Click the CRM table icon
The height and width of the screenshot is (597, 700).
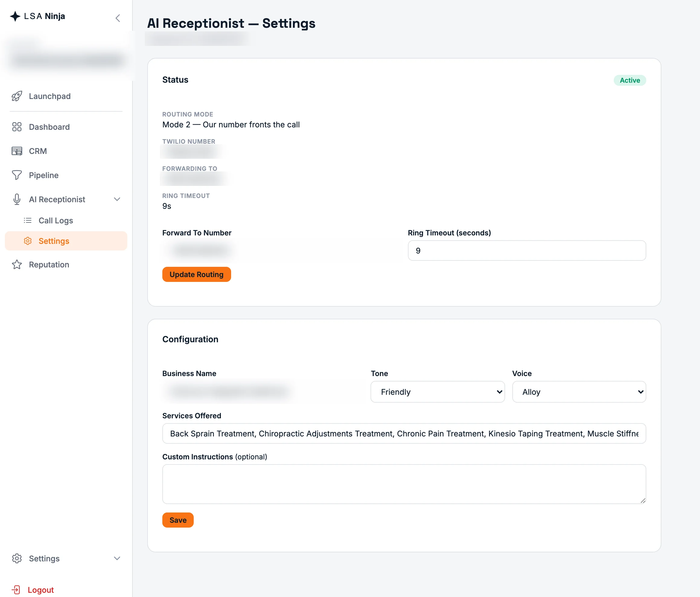click(x=17, y=151)
